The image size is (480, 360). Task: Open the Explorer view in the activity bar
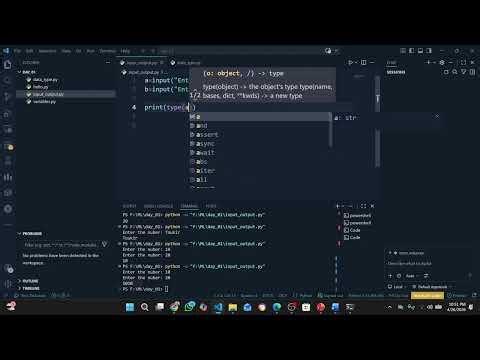[x=7, y=64]
